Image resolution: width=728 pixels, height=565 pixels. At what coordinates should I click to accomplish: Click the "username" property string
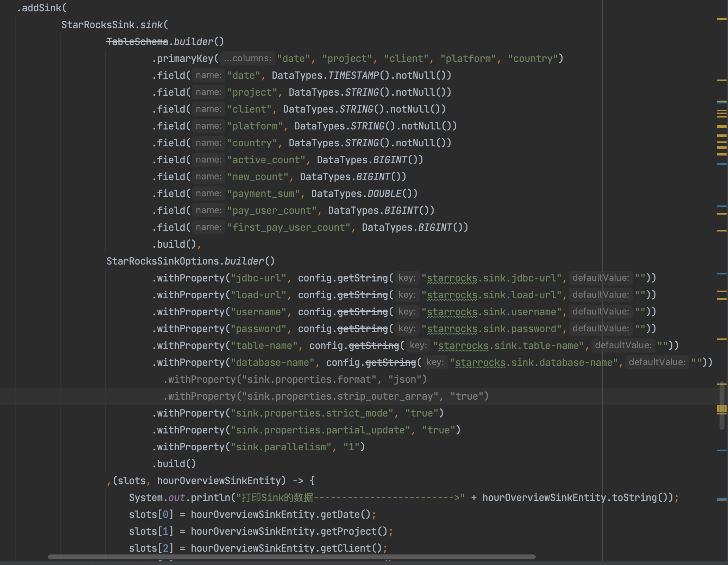[258, 312]
